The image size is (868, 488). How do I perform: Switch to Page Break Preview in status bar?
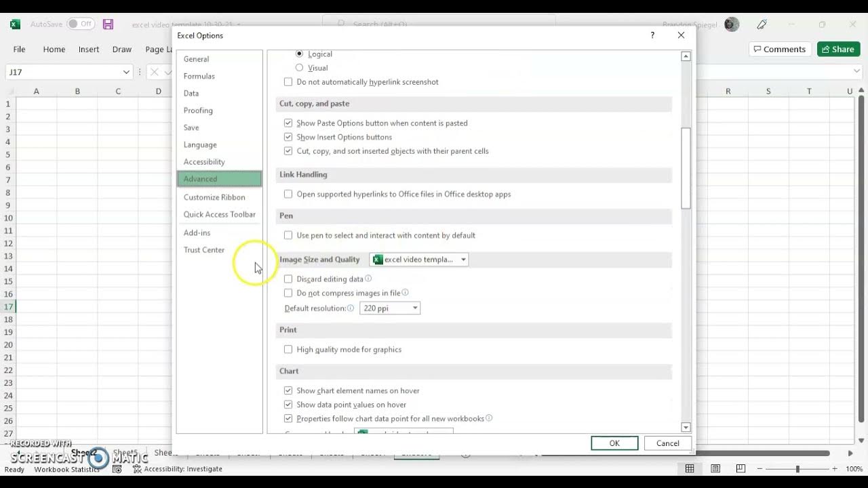741,469
